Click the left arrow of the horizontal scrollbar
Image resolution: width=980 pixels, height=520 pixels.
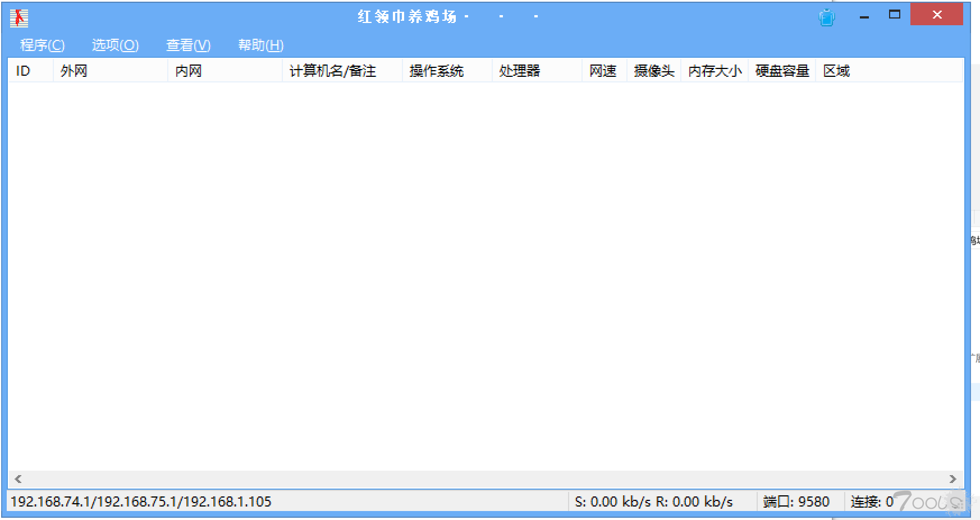tap(18, 479)
